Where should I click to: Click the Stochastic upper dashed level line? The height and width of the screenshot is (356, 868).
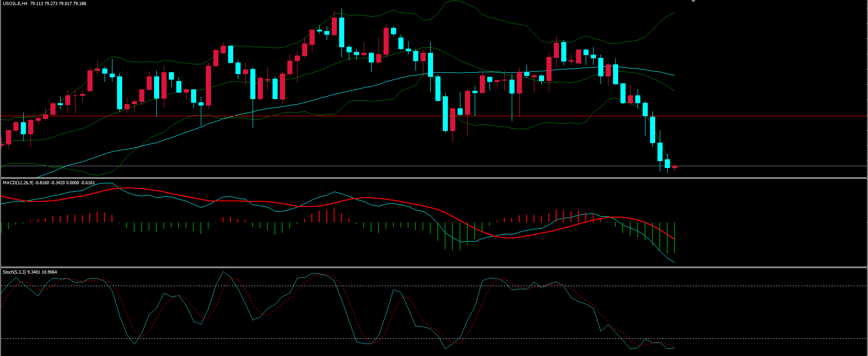(x=763, y=286)
